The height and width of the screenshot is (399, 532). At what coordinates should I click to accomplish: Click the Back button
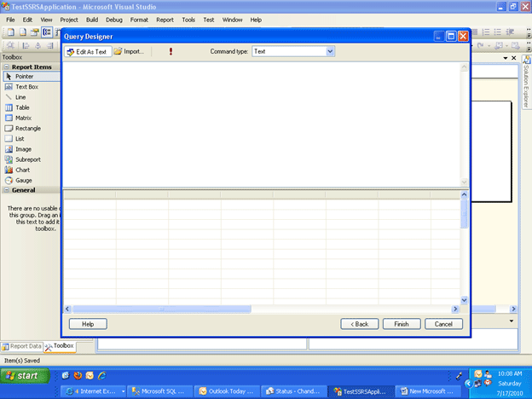(x=359, y=324)
